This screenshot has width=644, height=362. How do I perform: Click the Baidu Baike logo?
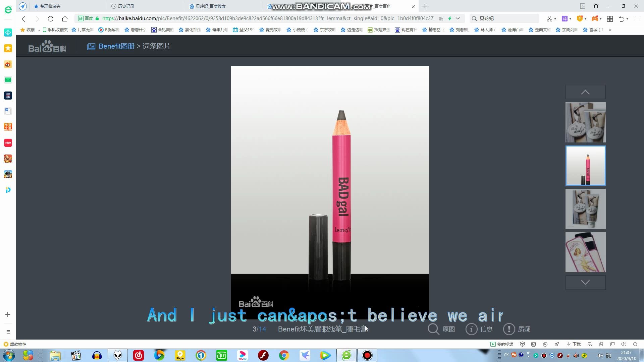[x=47, y=47]
